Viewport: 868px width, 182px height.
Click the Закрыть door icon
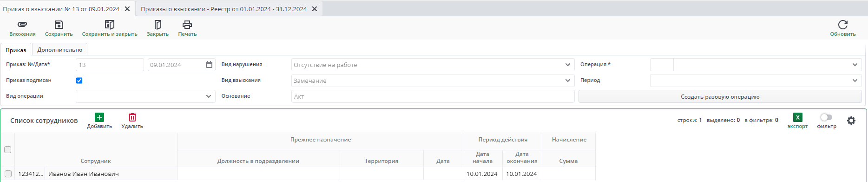click(x=158, y=25)
